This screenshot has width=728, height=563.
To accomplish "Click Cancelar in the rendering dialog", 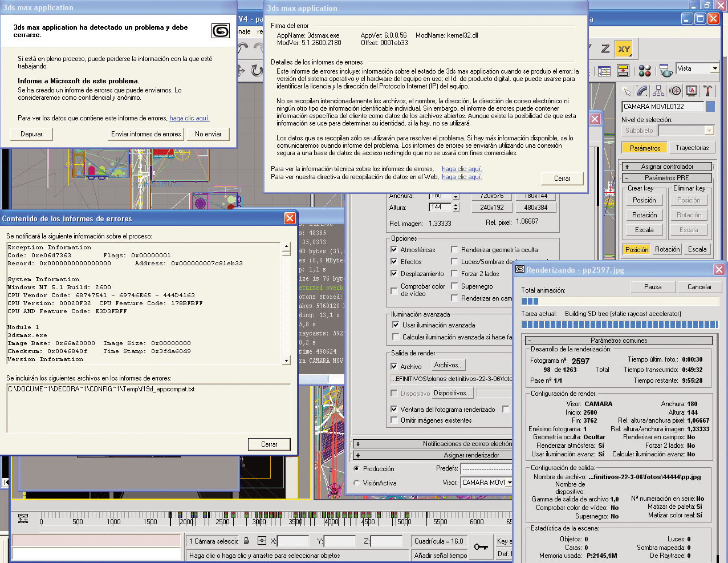I will click(x=699, y=287).
